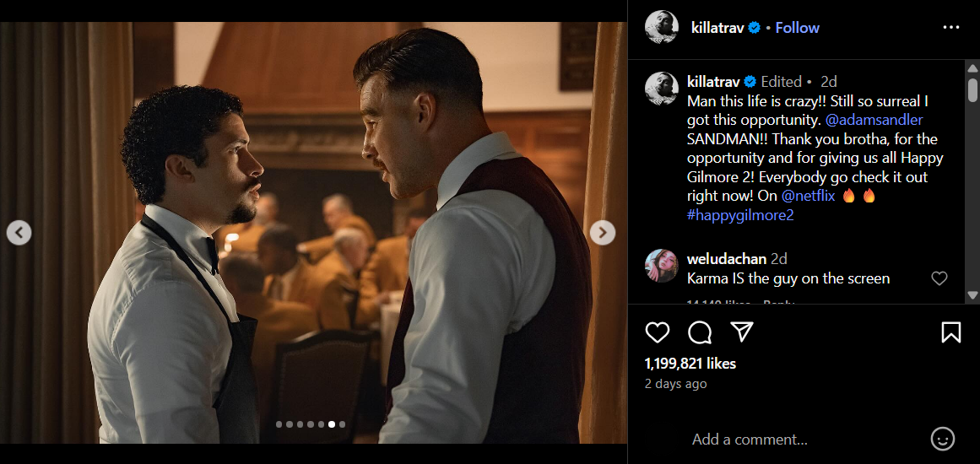
Task: Open weludachan's profile avatar
Action: [661, 266]
